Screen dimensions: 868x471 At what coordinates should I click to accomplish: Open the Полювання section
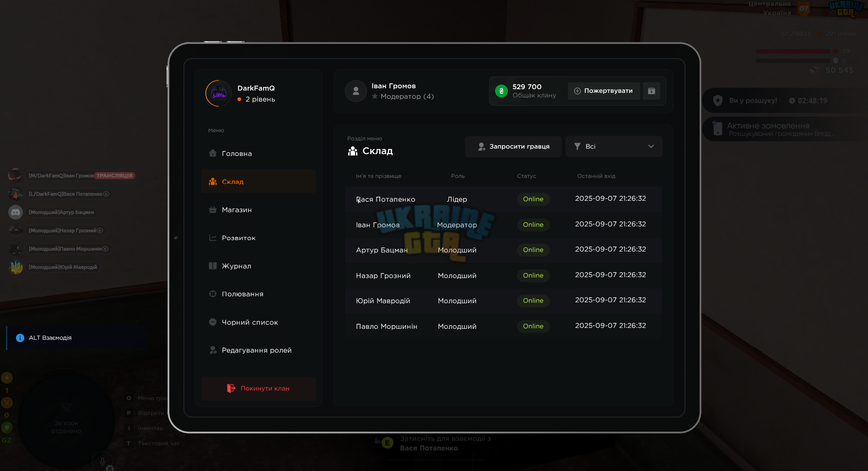[x=259, y=294]
